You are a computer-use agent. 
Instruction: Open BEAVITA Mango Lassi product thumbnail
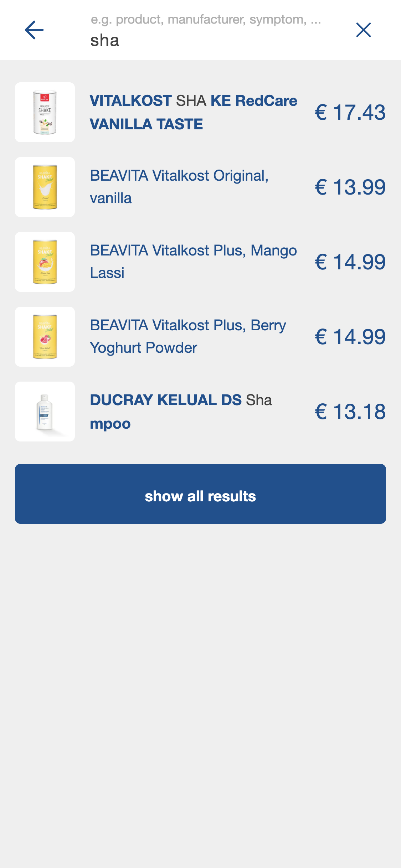click(45, 262)
